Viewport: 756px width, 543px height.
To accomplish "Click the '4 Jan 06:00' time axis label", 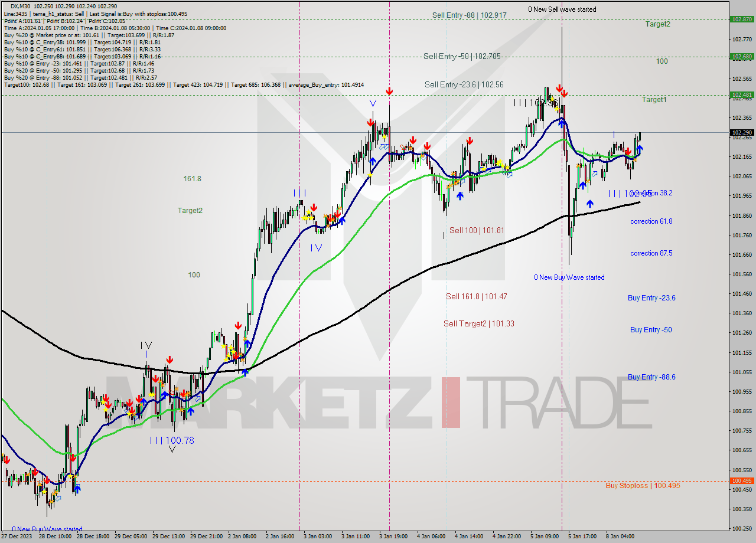I will pos(431,537).
